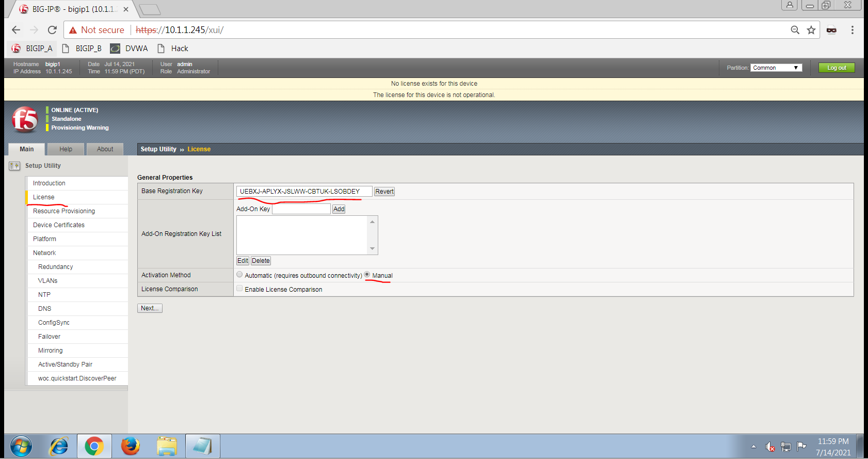This screenshot has width=868, height=459.
Task: Click the browser back arrow
Action: (x=16, y=30)
